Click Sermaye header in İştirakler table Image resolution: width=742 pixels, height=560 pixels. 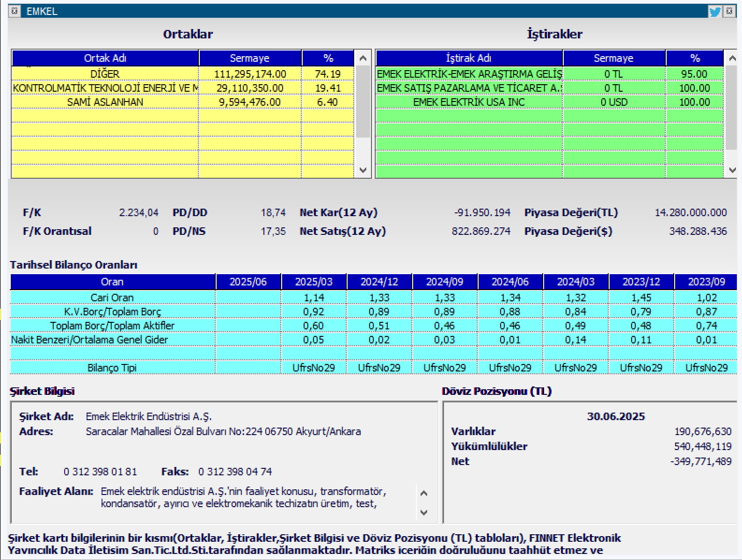pyautogui.click(x=614, y=58)
